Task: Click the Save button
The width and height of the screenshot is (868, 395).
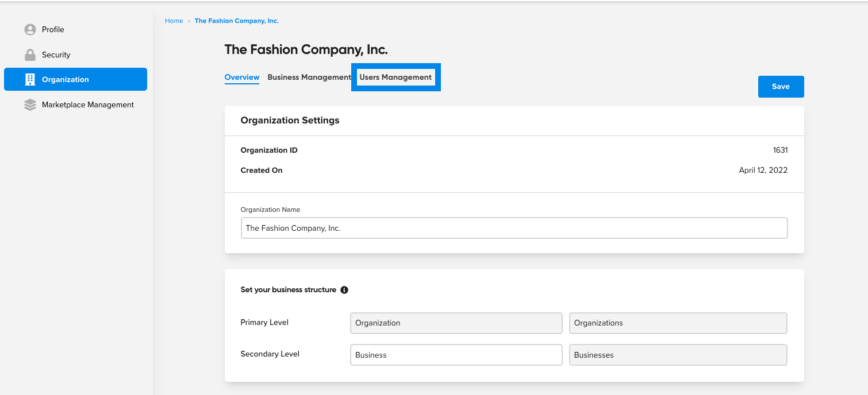Action: 781,87
